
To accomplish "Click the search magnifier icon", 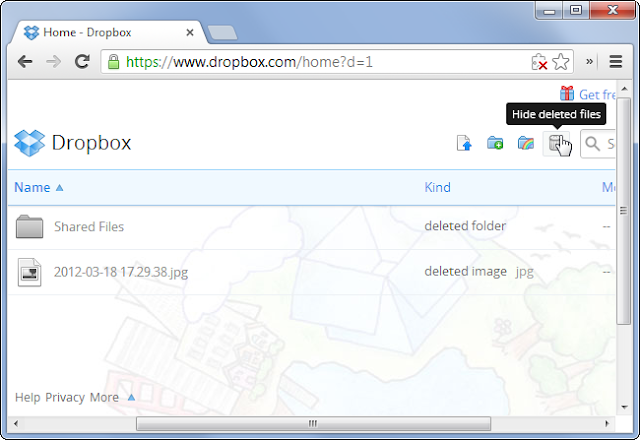I will (x=592, y=144).
